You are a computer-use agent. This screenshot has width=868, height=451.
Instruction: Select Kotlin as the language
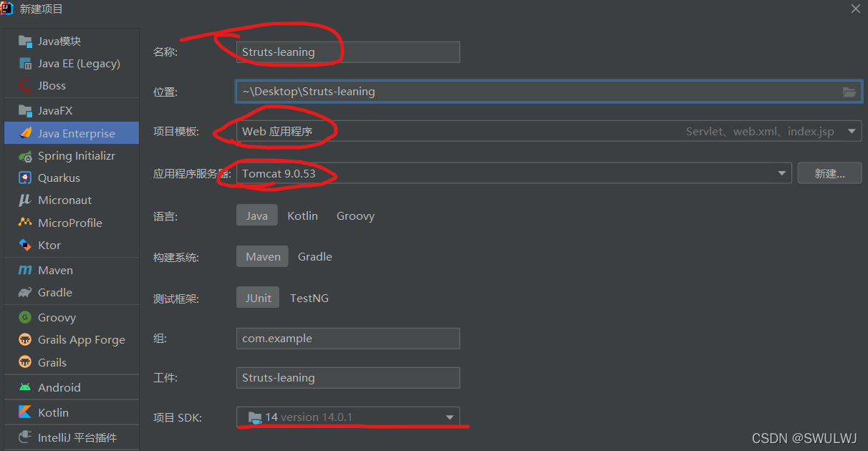pyautogui.click(x=302, y=215)
